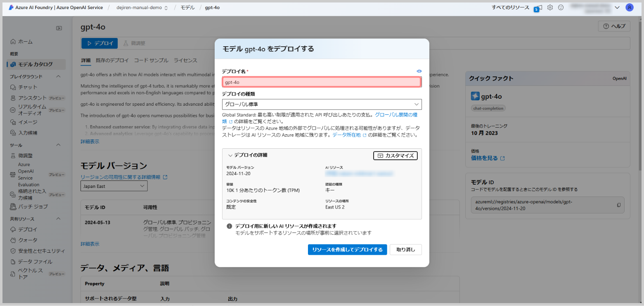The image size is (644, 306).
Task: Toggle the eye icon beside デプロイ名
Action: (419, 71)
